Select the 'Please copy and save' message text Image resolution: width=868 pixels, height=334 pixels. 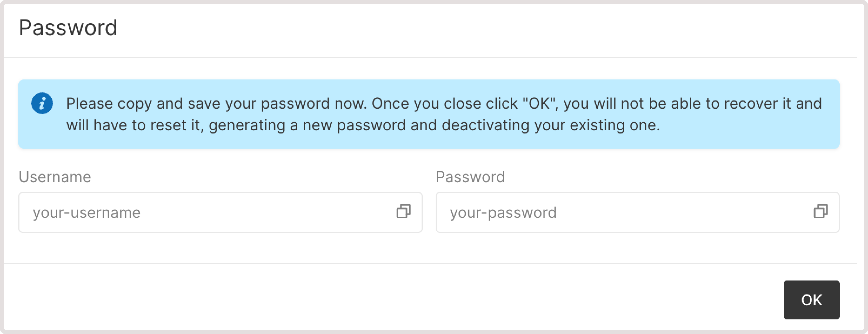click(444, 114)
